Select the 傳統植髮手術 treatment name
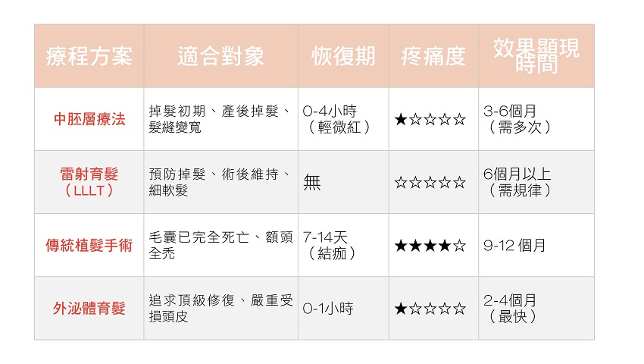 click(89, 246)
